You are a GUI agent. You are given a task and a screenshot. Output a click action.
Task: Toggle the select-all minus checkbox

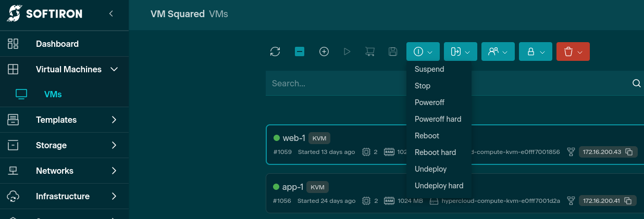[300, 51]
